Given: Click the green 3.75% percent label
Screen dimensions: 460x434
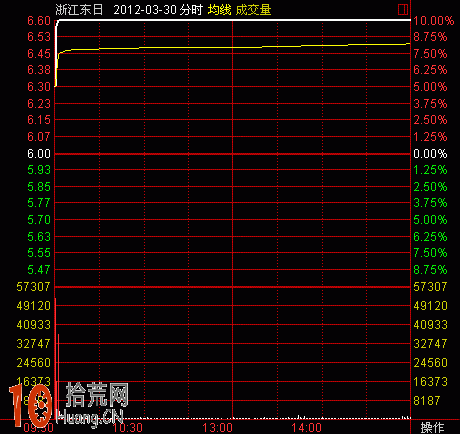Looking at the screenshot, I should [x=430, y=203].
